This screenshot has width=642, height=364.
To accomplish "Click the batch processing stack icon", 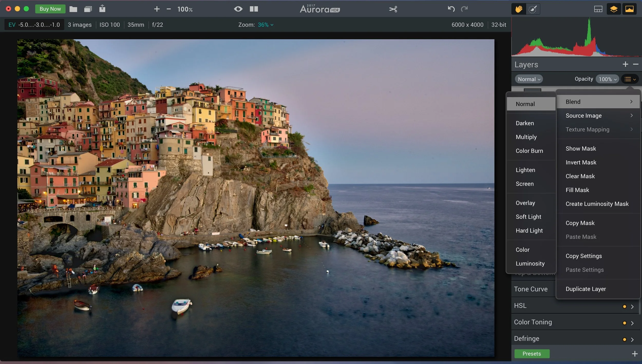I will coord(88,9).
